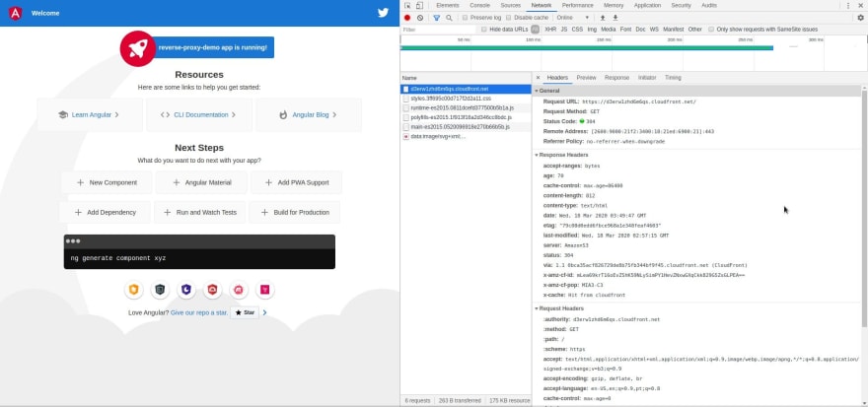Close the request details pane
Image resolution: width=868 pixels, height=407 pixels.
click(x=539, y=78)
